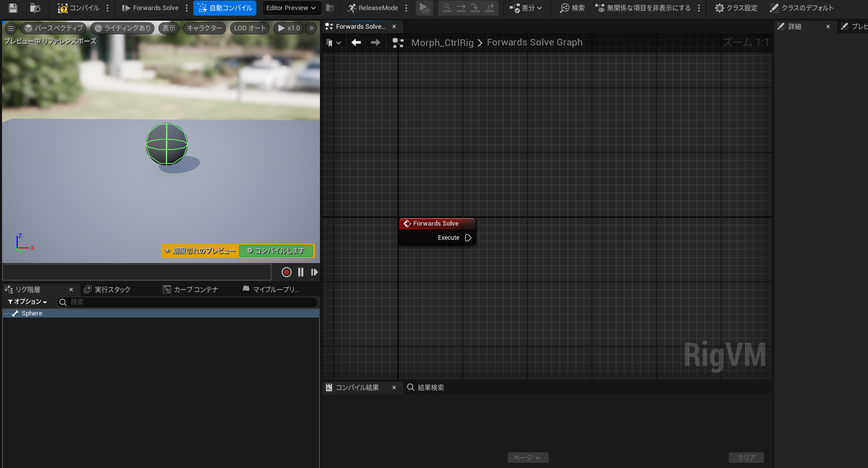
Task: Open the Editor Preview dropdown
Action: click(x=291, y=8)
